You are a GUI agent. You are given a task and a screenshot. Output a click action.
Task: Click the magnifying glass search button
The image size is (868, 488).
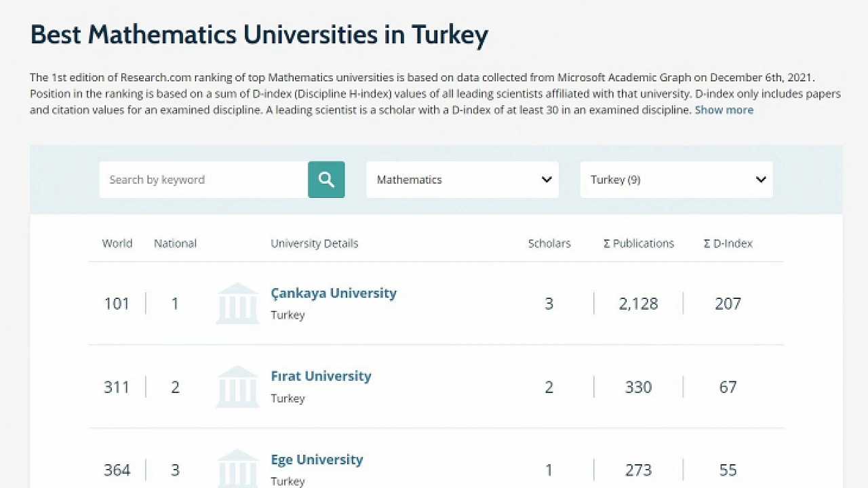(326, 180)
